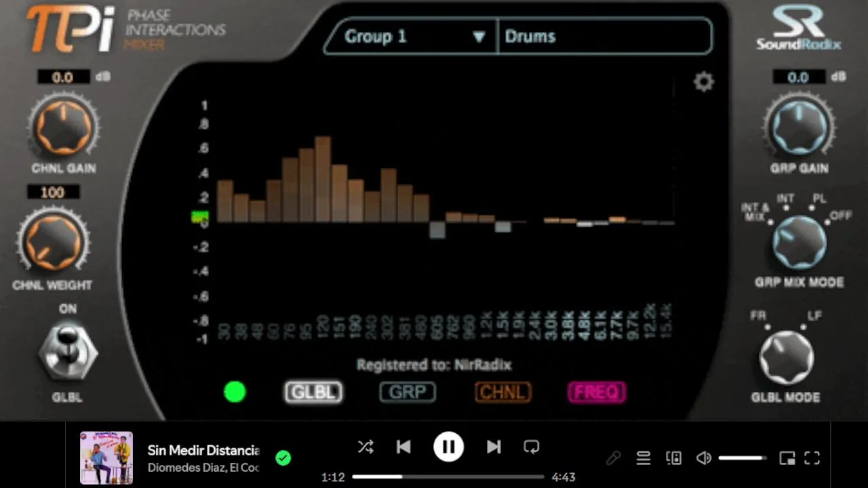
Task: Click the 605 Hz negative band bar
Action: point(437,230)
